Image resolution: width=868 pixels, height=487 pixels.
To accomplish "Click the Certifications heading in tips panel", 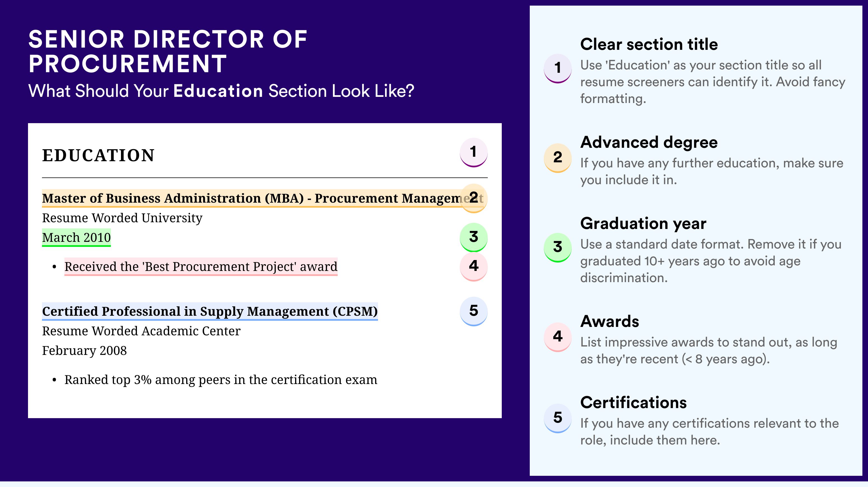I will tap(633, 402).
